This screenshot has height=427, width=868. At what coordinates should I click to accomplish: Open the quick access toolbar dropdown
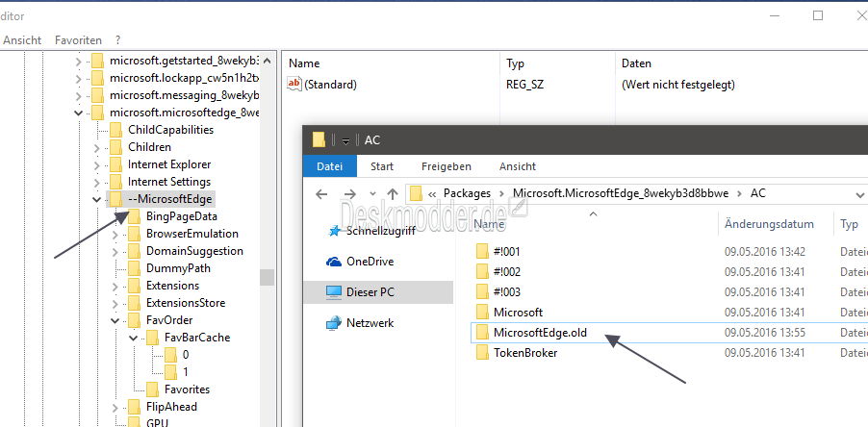point(346,140)
